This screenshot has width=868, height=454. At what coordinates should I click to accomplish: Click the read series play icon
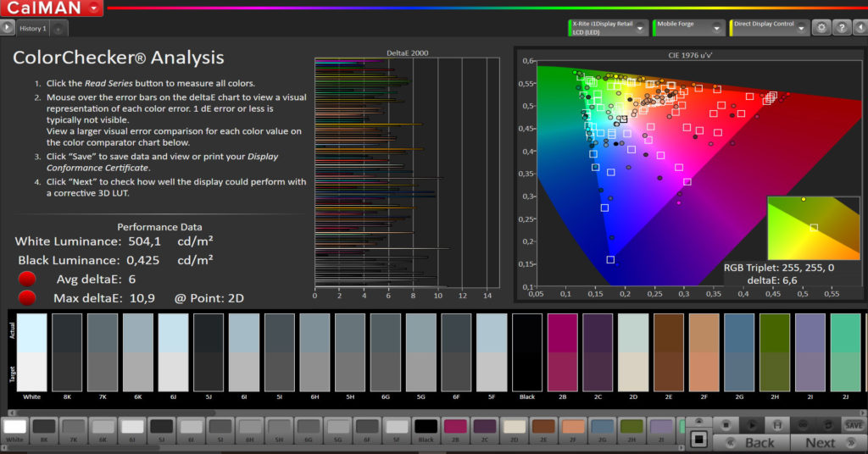751,424
